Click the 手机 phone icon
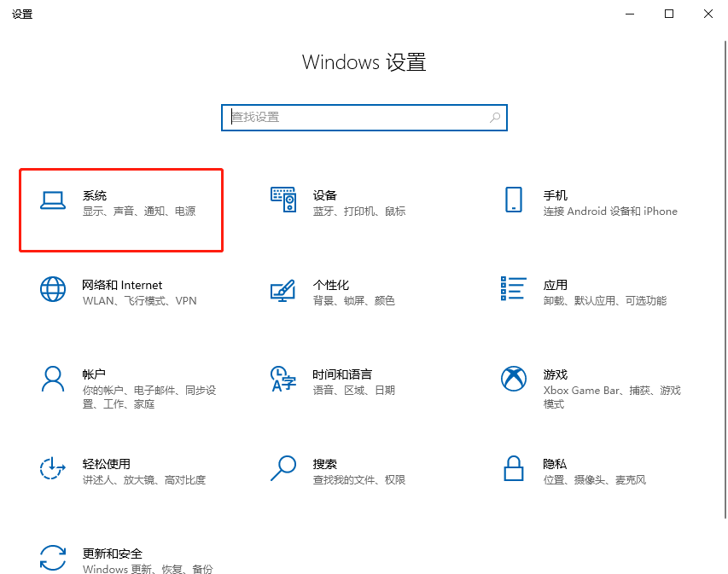The width and height of the screenshot is (728, 574). [514, 200]
